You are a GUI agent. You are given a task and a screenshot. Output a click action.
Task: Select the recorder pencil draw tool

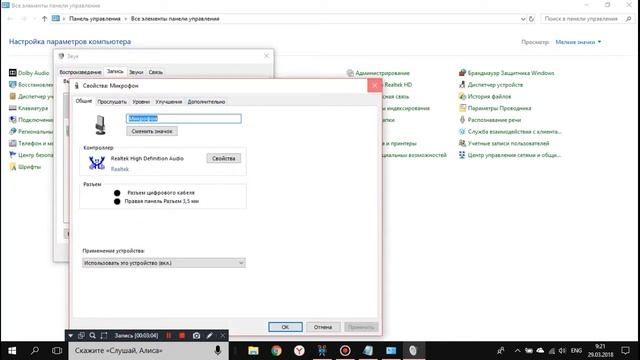(x=209, y=336)
